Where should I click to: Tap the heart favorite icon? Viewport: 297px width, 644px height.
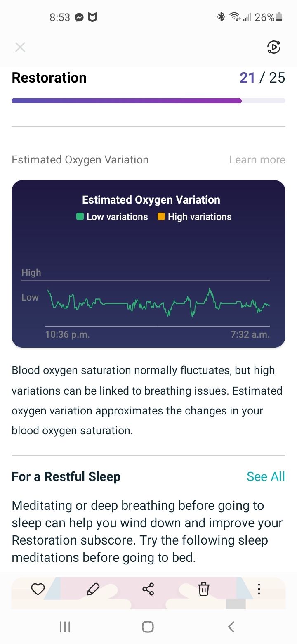38,589
